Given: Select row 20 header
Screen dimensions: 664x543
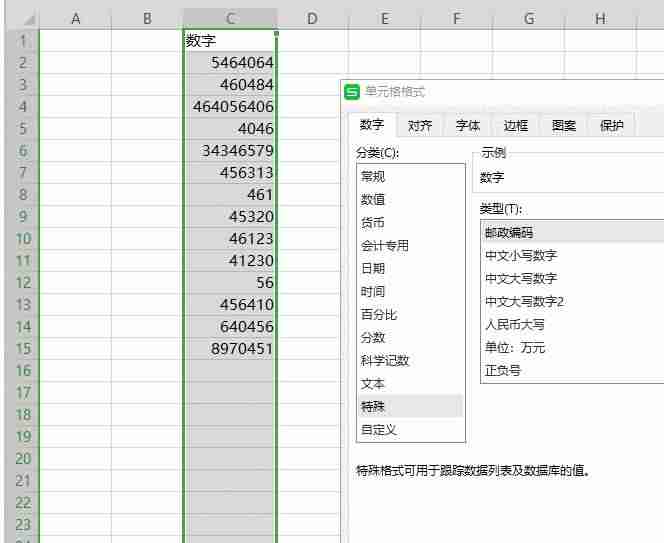Looking at the screenshot, I should (23, 459).
